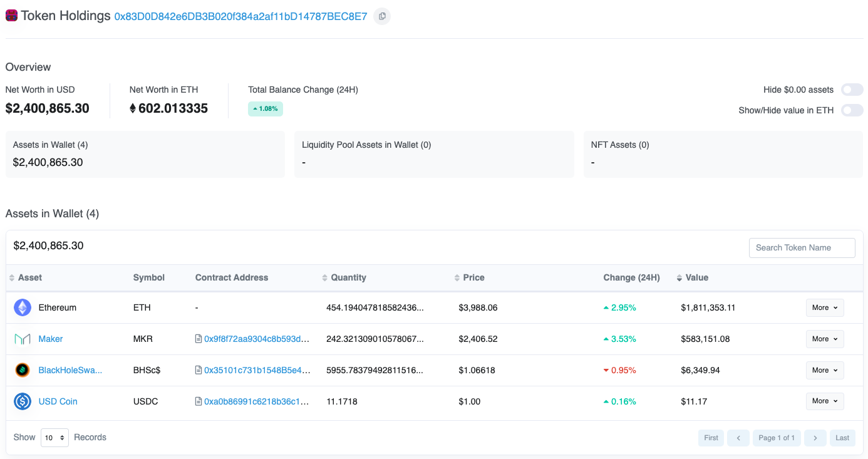Click the Ethereum quantity 454.194047818582436...
The image size is (868, 459).
[375, 307]
